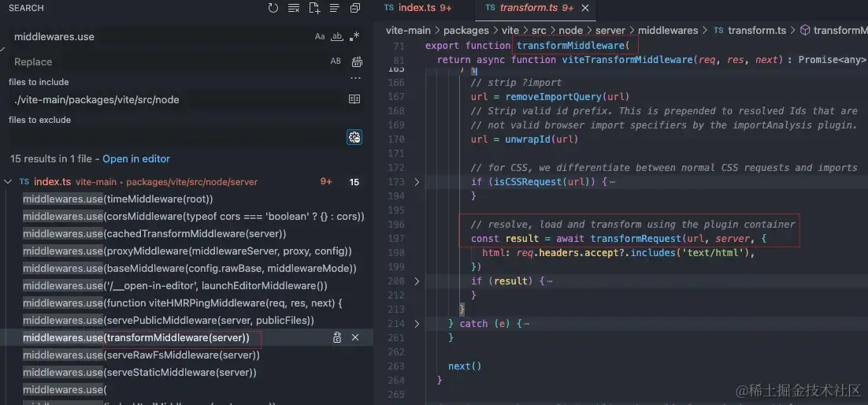Click the files to include input field

click(x=176, y=100)
